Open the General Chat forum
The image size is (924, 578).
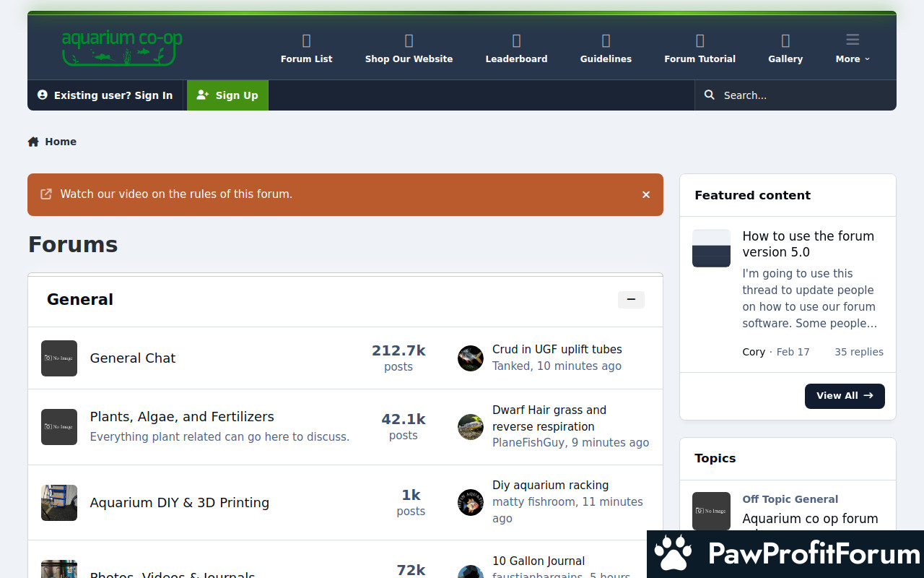point(133,358)
